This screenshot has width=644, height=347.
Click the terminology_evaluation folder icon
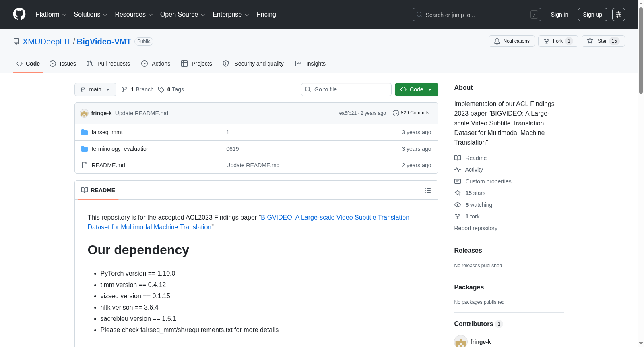[x=85, y=149]
